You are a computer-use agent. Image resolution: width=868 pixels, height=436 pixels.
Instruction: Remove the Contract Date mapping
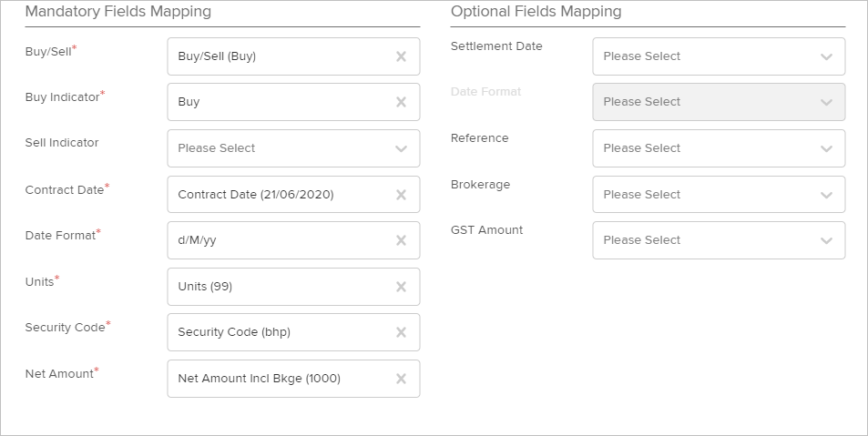(x=402, y=195)
